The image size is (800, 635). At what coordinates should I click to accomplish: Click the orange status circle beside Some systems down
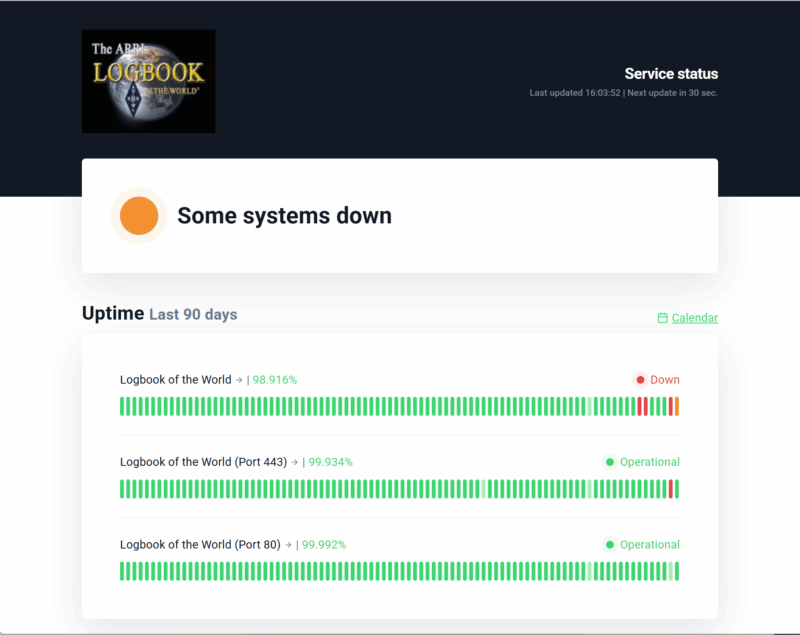139,216
